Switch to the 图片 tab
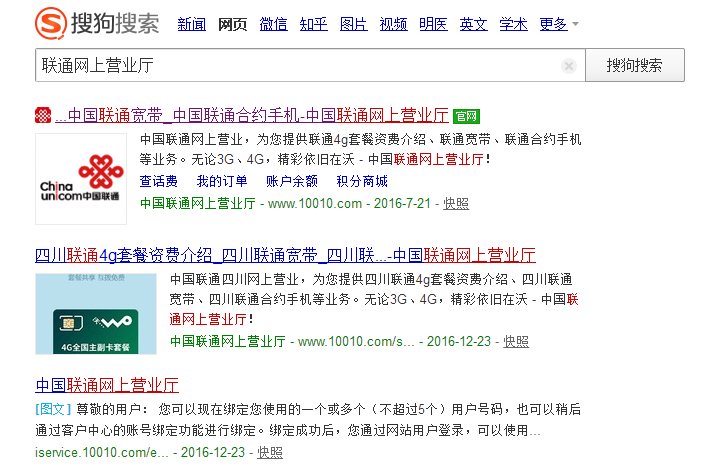The height and width of the screenshot is (474, 701). pos(354,24)
